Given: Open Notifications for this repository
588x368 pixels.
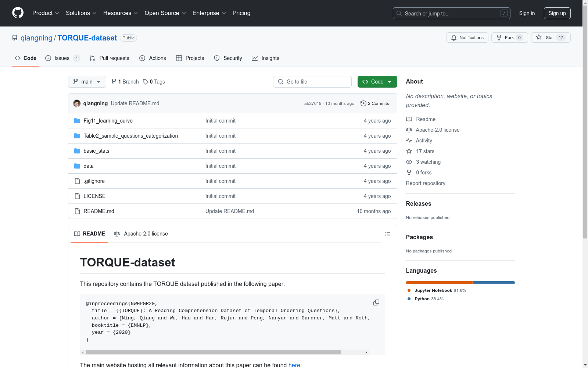Looking at the screenshot, I should click(x=467, y=38).
